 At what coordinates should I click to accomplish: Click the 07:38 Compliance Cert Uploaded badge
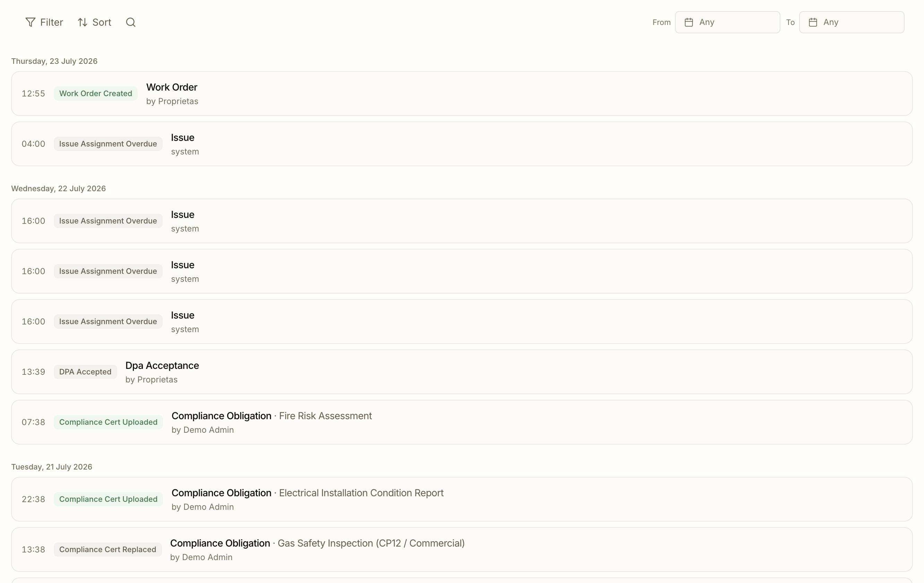tap(108, 422)
